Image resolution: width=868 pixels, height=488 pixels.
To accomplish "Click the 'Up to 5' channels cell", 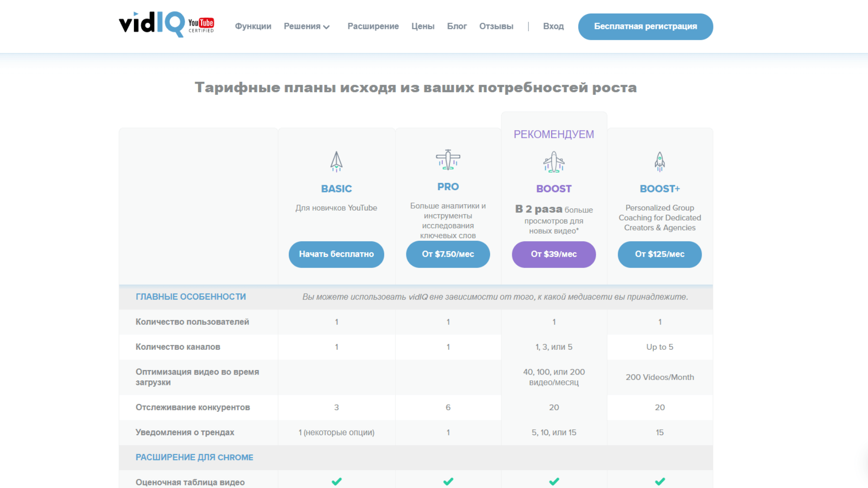I will pyautogui.click(x=660, y=347).
